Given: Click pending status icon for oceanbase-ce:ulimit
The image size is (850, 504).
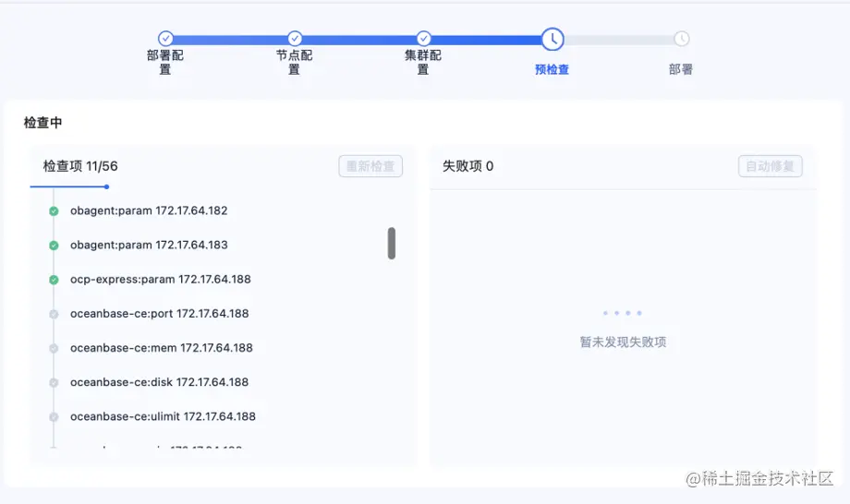Looking at the screenshot, I should [x=54, y=417].
